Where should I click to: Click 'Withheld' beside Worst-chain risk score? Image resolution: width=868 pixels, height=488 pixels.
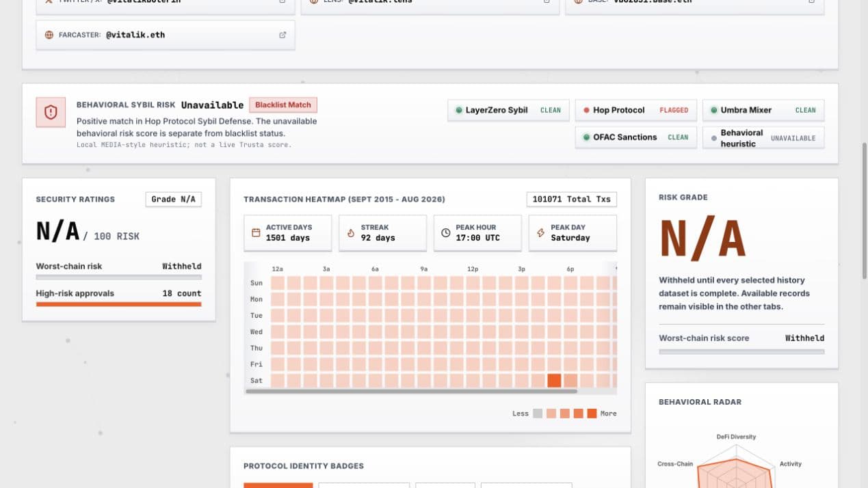tap(804, 338)
